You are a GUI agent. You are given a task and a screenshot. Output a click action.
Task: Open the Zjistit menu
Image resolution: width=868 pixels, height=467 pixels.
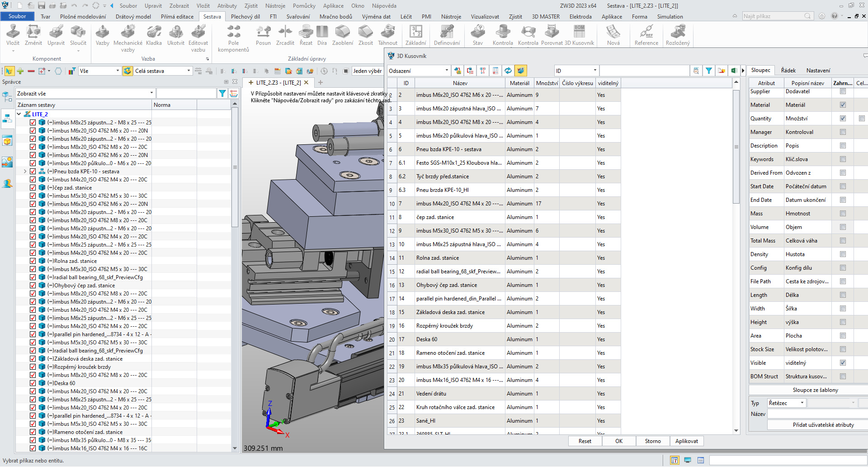coord(251,5)
